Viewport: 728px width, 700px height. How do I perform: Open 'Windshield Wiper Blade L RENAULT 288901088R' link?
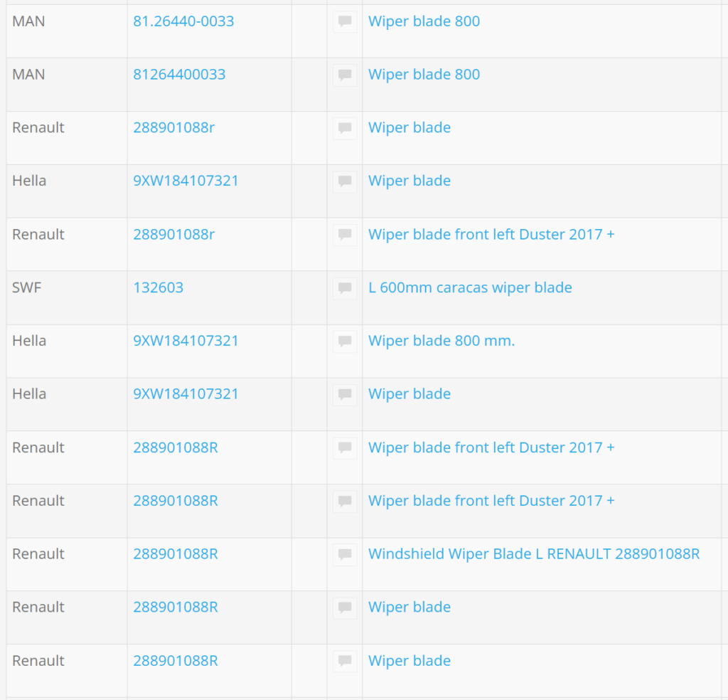534,553
